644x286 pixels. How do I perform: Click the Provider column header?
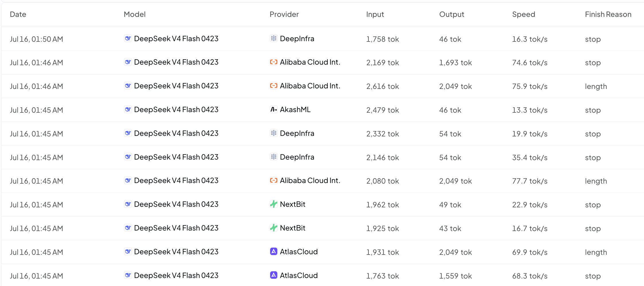pyautogui.click(x=284, y=14)
